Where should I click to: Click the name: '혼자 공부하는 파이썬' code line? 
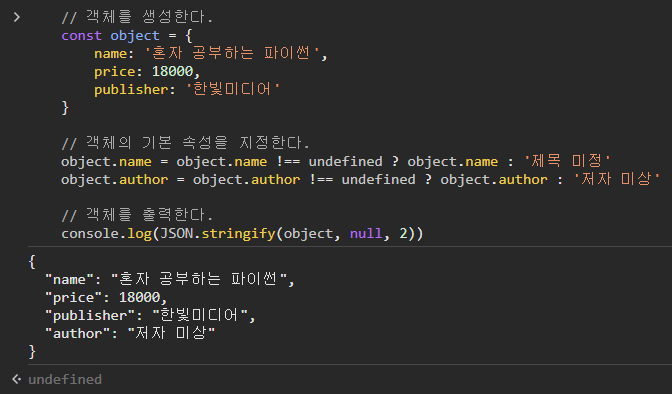click(x=211, y=54)
